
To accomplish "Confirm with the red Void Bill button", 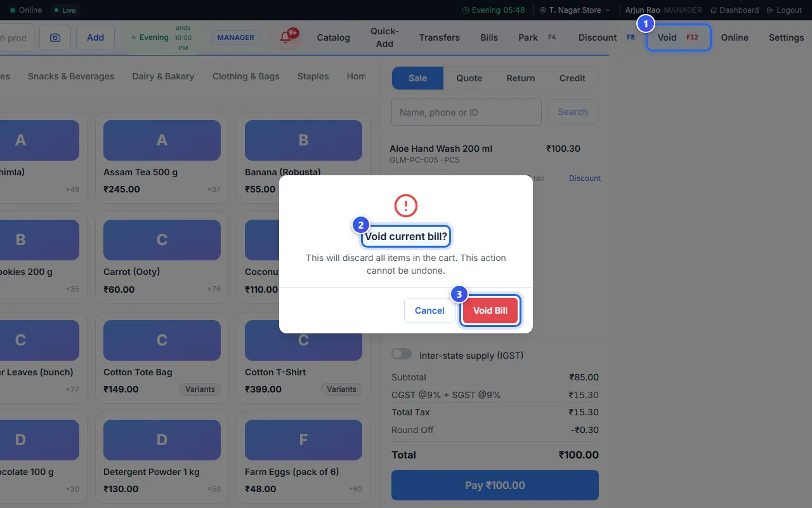I will [x=490, y=311].
